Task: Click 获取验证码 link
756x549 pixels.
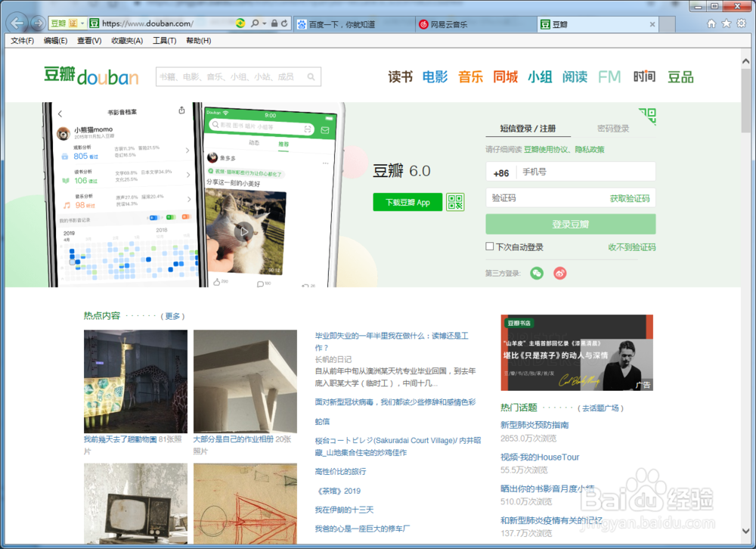Action: point(630,199)
